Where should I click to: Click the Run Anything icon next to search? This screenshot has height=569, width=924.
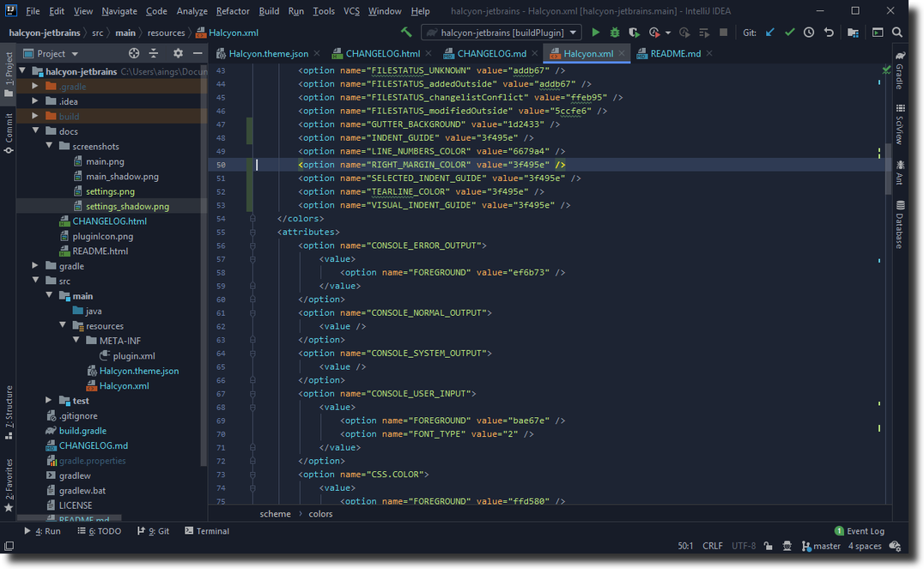(878, 33)
